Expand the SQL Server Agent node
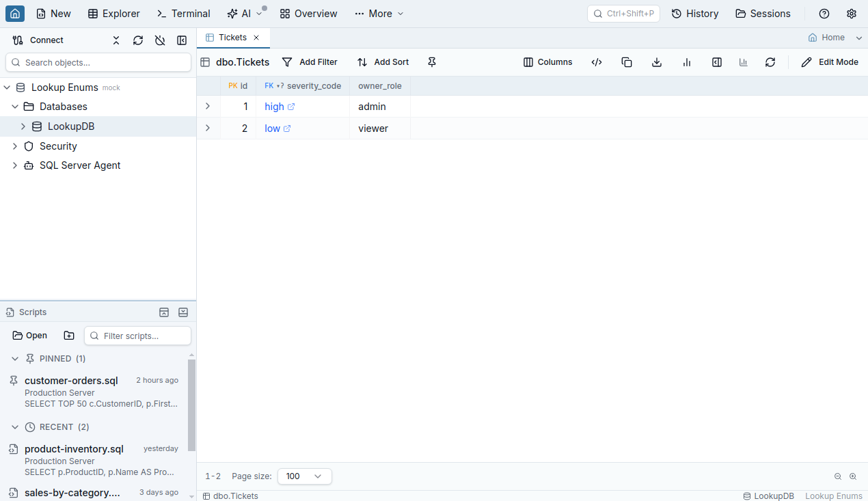This screenshot has height=501, width=868. tap(15, 165)
